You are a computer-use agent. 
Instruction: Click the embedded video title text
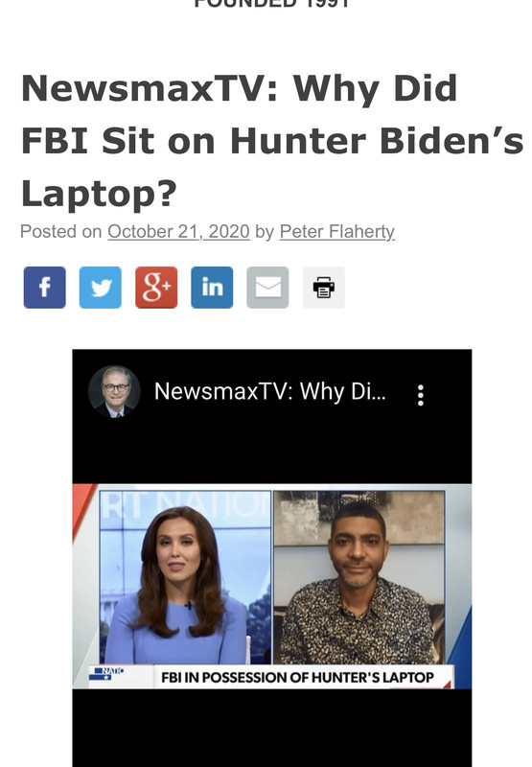point(270,391)
